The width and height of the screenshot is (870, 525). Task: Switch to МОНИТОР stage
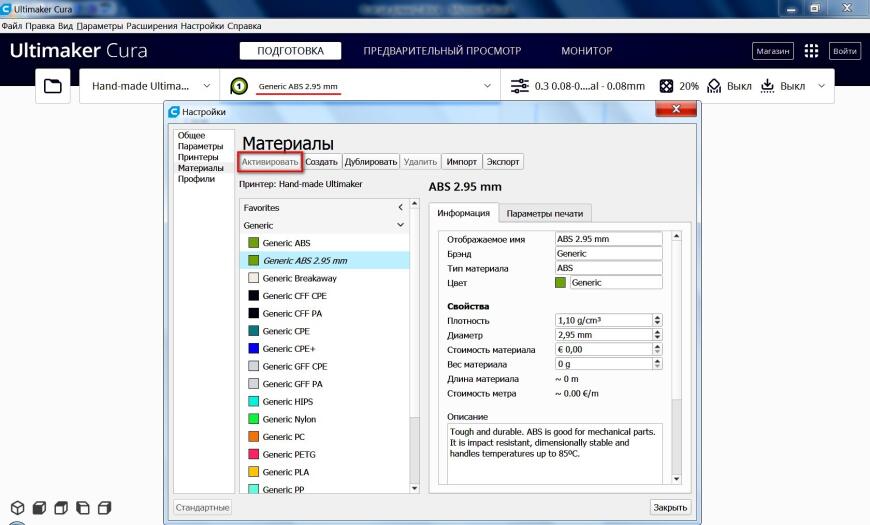click(x=586, y=51)
